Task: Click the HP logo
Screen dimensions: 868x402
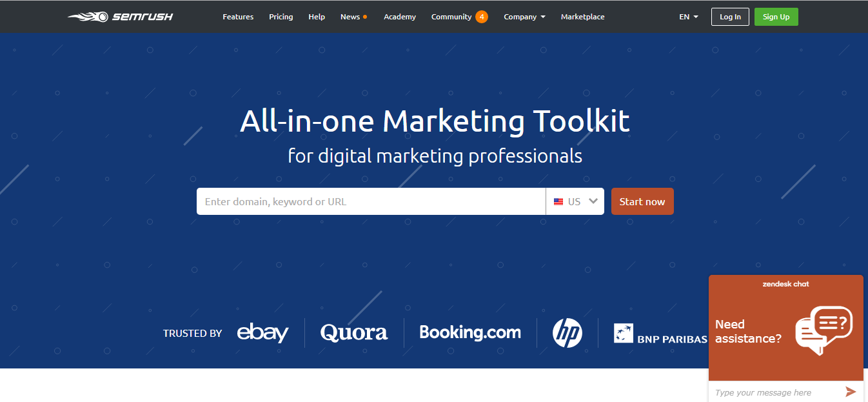Action: (567, 333)
